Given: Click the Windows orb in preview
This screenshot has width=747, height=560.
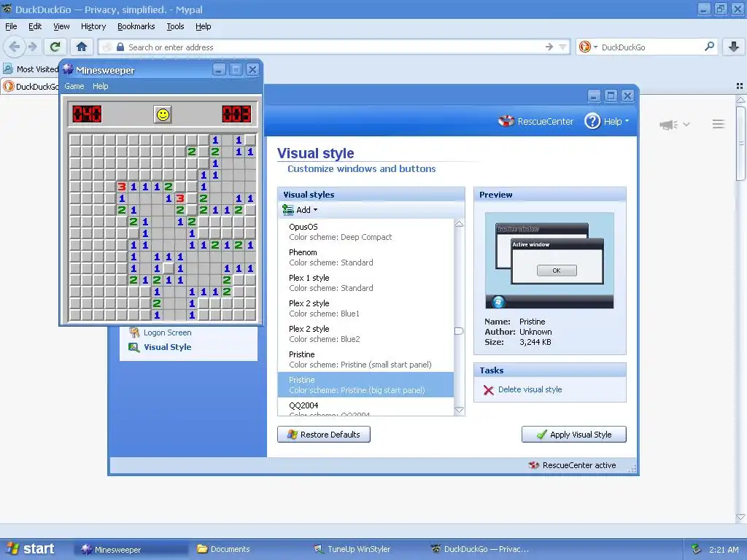Looking at the screenshot, I should [498, 302].
